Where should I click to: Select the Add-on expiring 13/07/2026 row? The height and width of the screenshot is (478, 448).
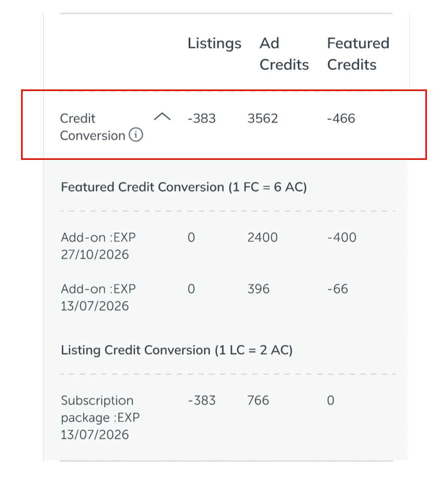click(x=94, y=297)
